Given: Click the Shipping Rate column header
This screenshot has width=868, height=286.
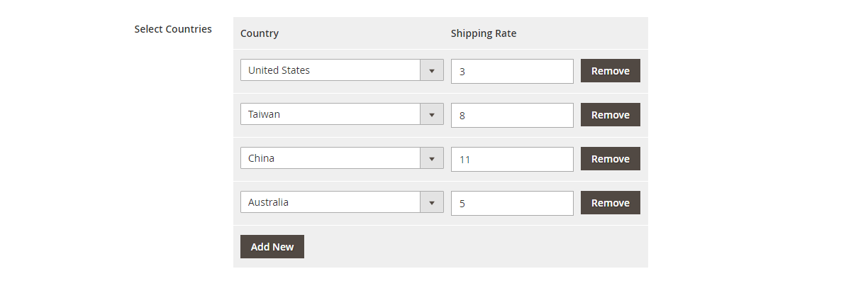Looking at the screenshot, I should (484, 33).
